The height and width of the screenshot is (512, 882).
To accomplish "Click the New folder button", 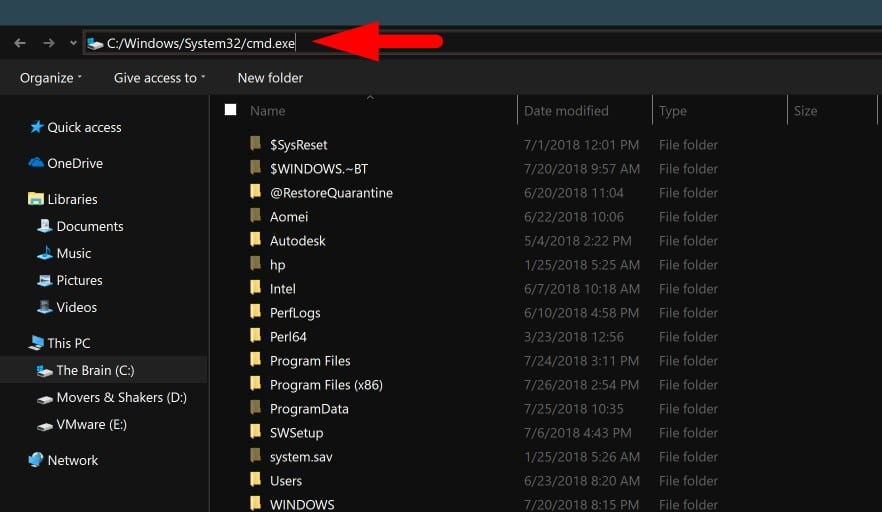I will tap(270, 78).
